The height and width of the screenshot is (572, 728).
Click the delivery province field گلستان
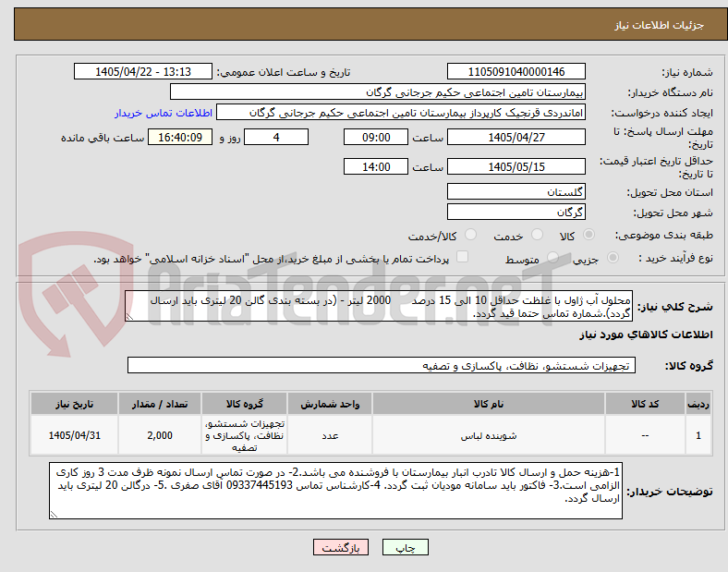tap(516, 192)
